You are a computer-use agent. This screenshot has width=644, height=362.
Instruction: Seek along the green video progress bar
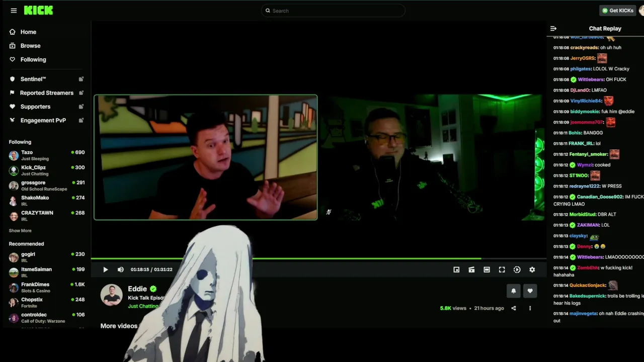318,259
